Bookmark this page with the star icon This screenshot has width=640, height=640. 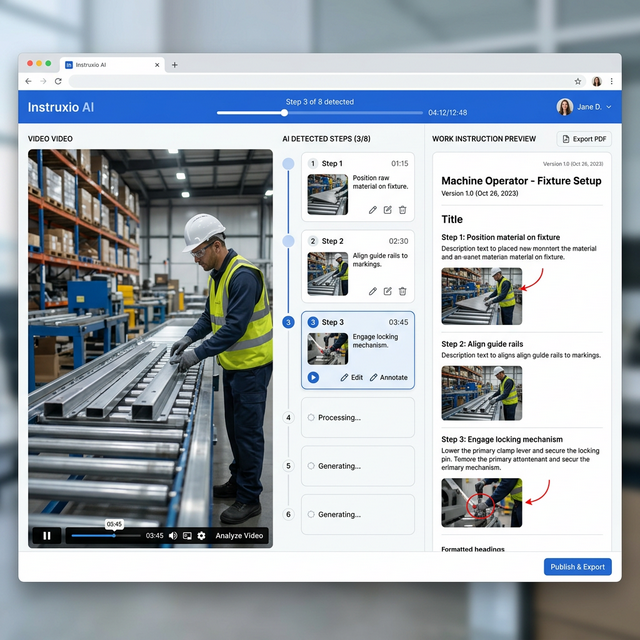click(x=578, y=81)
